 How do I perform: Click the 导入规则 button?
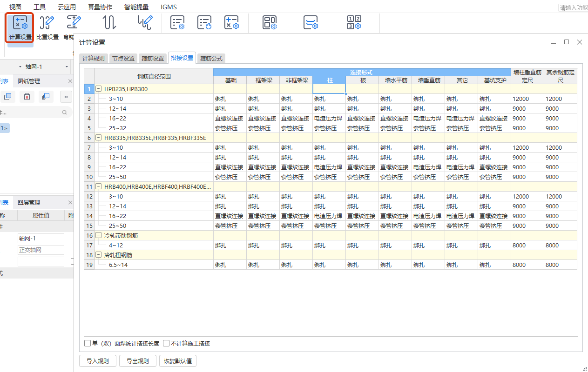pos(97,361)
